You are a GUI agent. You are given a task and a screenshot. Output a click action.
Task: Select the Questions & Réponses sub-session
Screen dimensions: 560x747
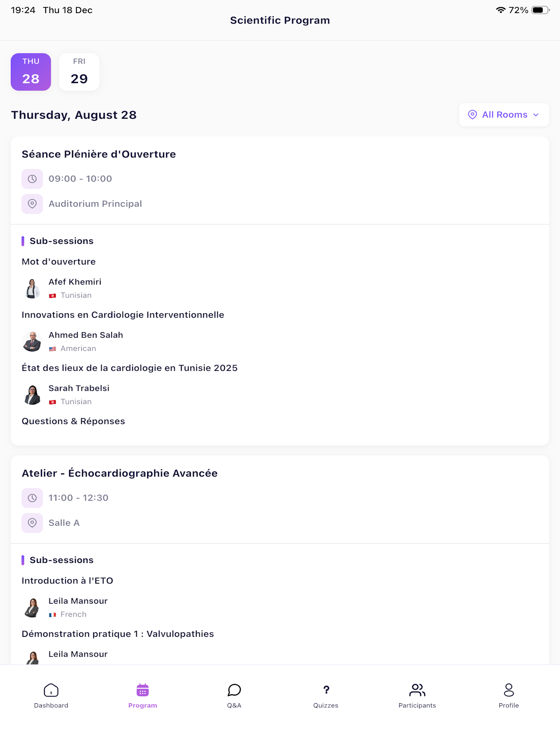pyautogui.click(x=73, y=421)
